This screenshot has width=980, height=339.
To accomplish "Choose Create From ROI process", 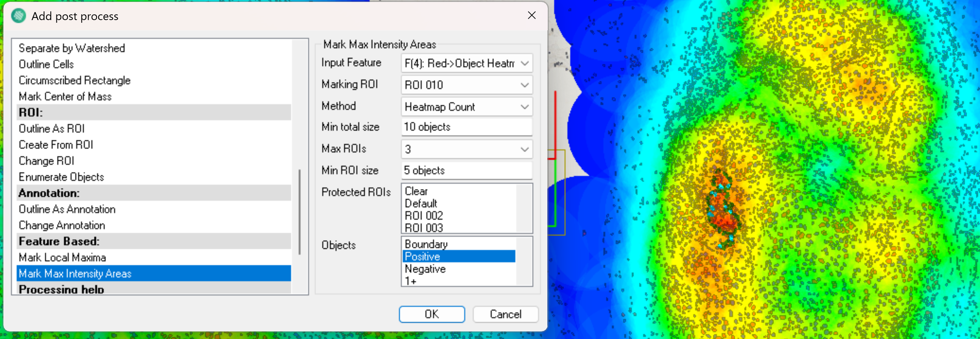I will coord(154,145).
